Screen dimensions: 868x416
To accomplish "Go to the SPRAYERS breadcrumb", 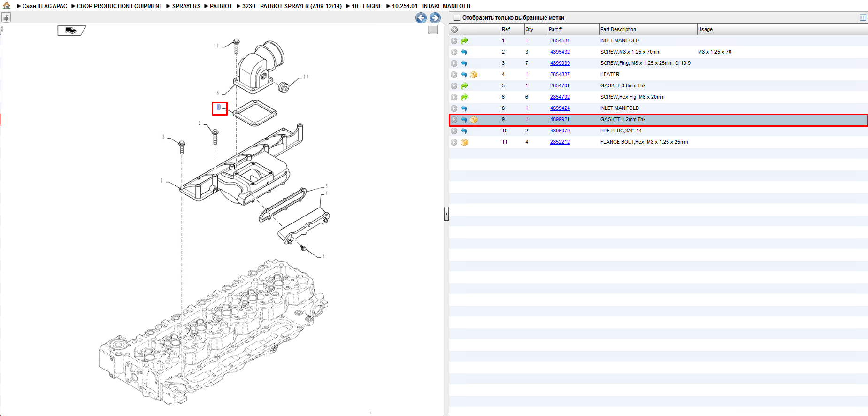I will [x=186, y=6].
